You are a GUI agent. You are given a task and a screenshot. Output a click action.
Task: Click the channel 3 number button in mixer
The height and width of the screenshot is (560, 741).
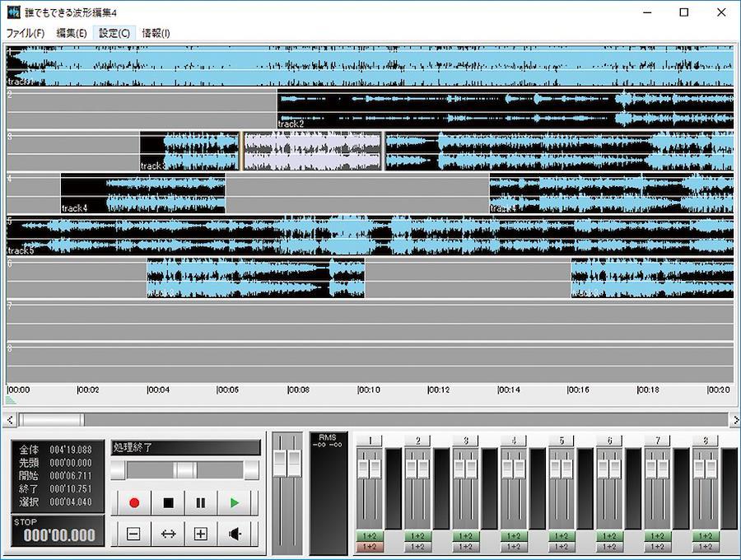click(x=465, y=441)
